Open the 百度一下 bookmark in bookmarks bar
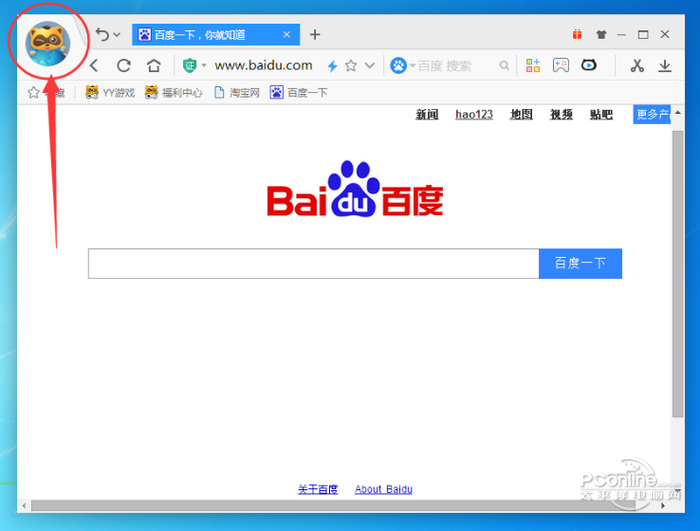Screen dimensions: 700x531 [x=299, y=92]
